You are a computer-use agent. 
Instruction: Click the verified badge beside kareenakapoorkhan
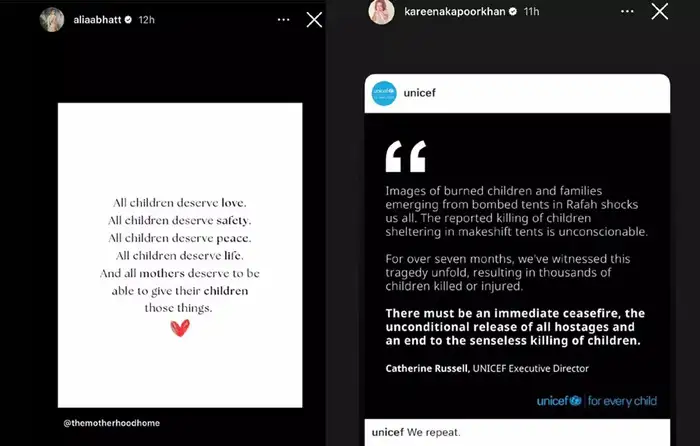(x=512, y=13)
